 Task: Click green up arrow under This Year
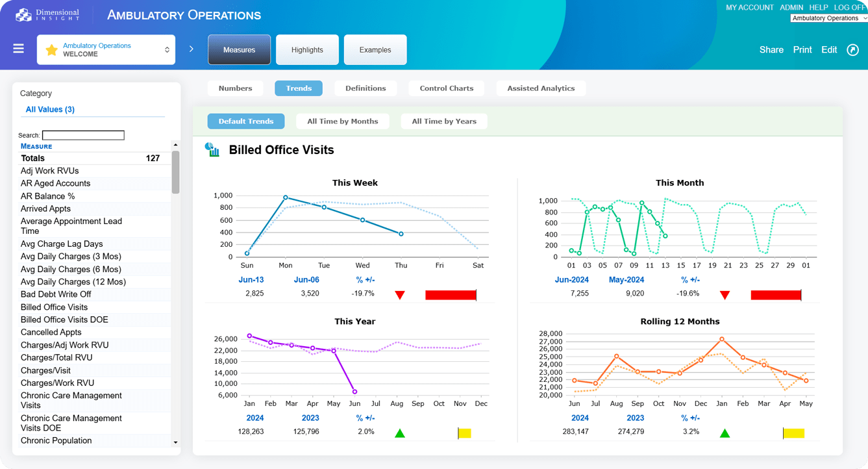[400, 433]
